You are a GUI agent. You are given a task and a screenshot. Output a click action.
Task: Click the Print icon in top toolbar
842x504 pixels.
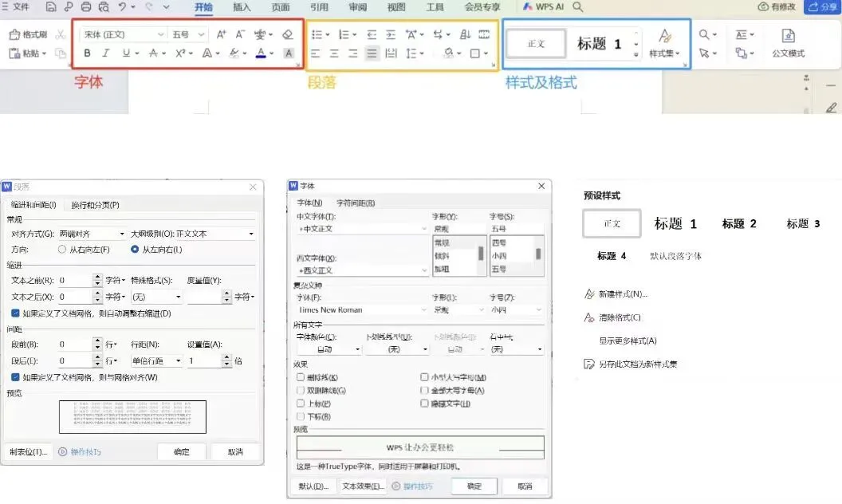(86, 7)
